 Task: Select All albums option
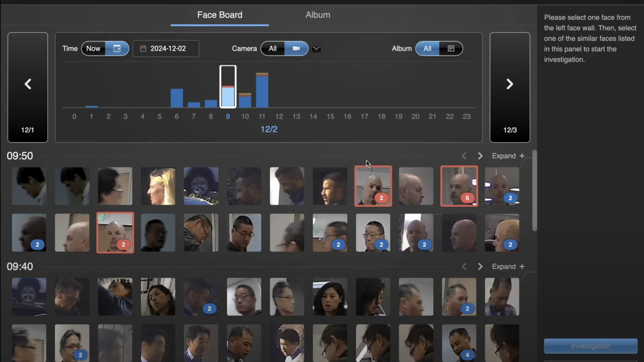(427, 49)
